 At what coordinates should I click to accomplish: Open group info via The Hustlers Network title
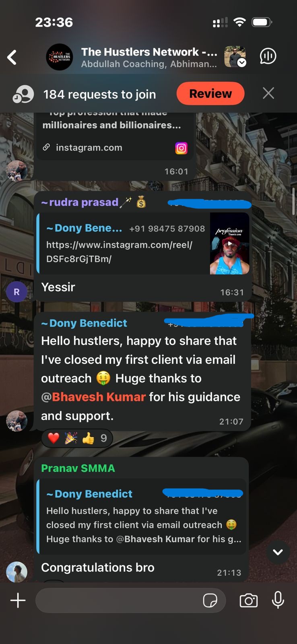tap(149, 52)
